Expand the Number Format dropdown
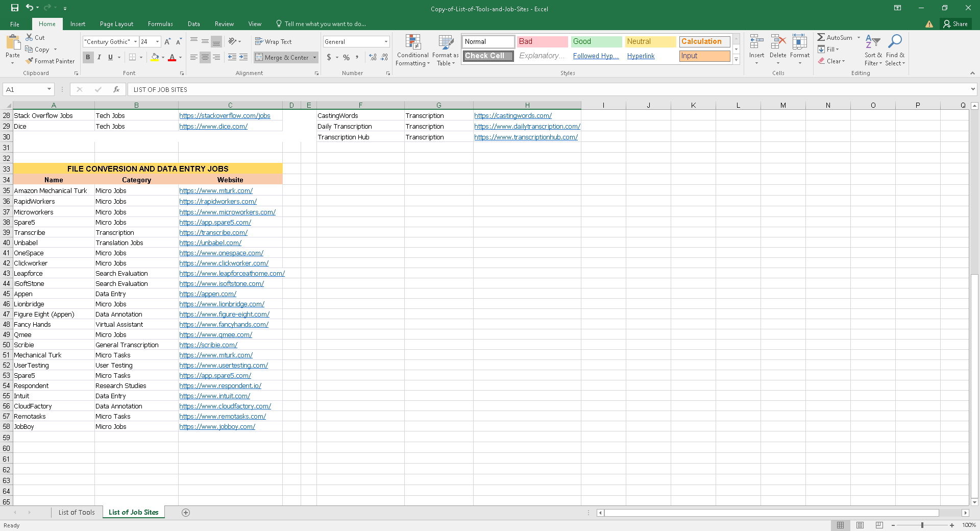This screenshot has width=980, height=531. pyautogui.click(x=386, y=42)
